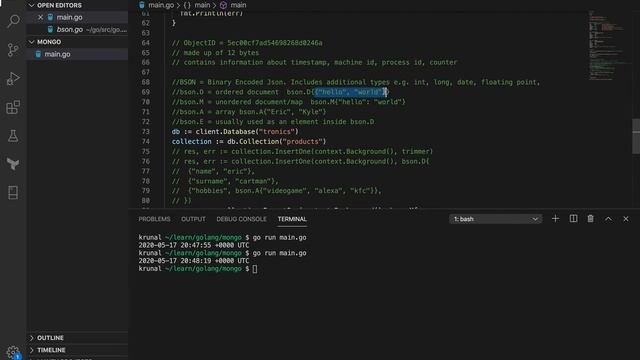The width and height of the screenshot is (640, 360).
Task: Click the {"hobbies", bson.A{ comment on line 79
Action: point(276,191)
